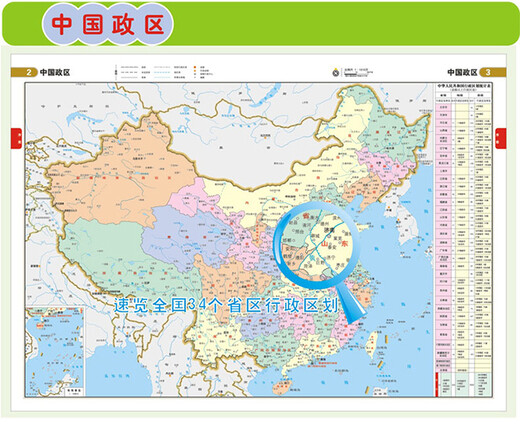Click the administrative divisions table title
520x440 pixels.
[x=464, y=86]
